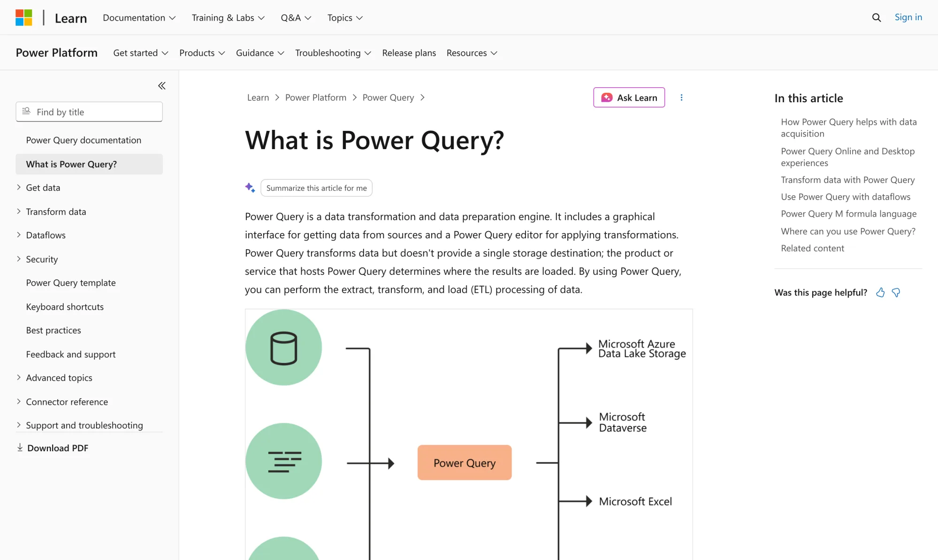938x560 pixels.
Task: Expand the Security tree node
Action: click(x=19, y=259)
